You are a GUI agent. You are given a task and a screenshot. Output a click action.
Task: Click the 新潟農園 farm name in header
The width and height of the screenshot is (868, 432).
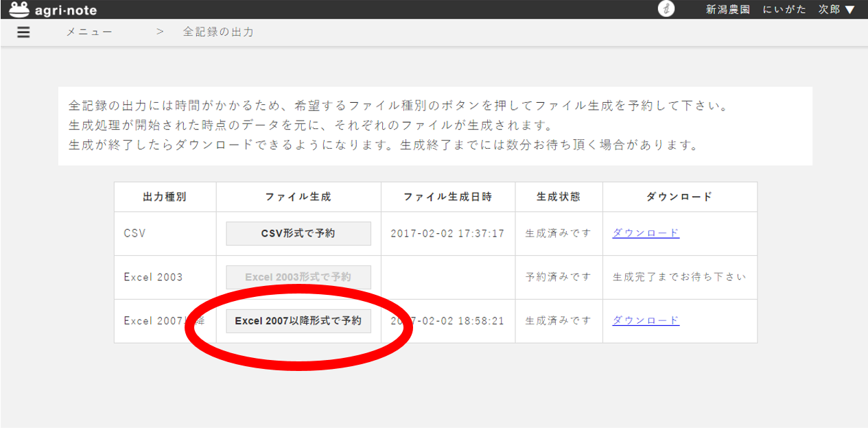(x=728, y=10)
